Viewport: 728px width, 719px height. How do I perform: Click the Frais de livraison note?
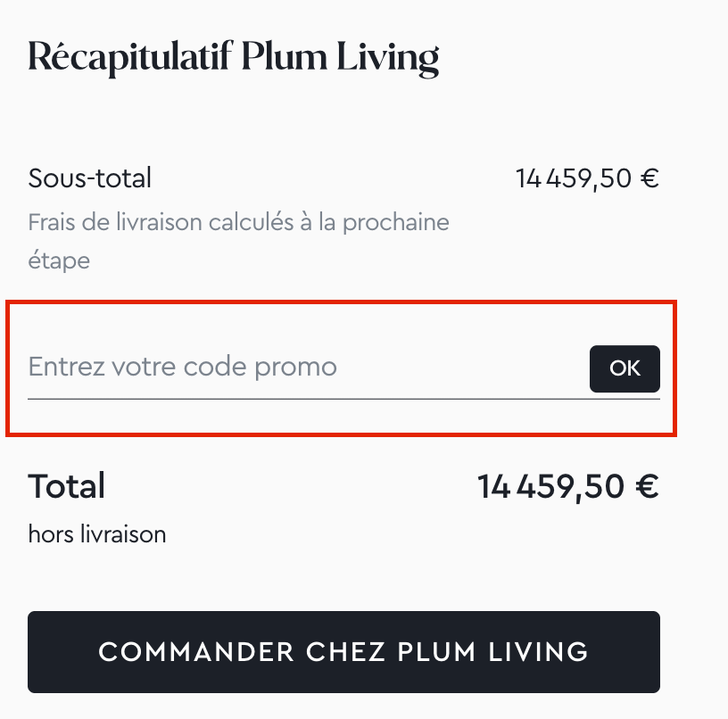[x=238, y=221]
